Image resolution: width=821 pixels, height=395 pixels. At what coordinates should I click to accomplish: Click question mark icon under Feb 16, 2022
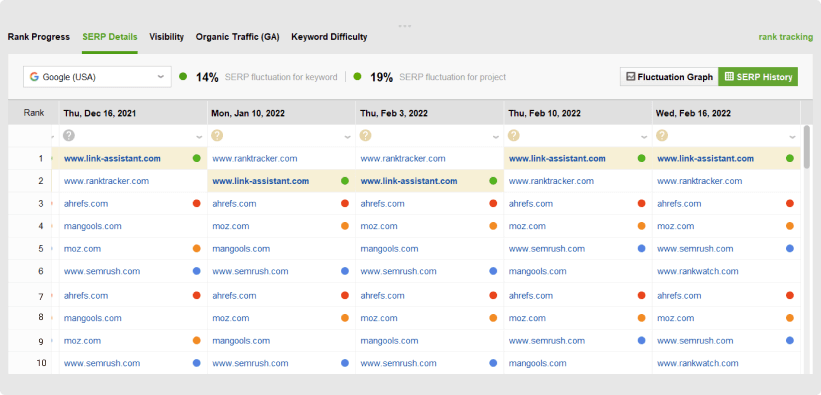662,135
